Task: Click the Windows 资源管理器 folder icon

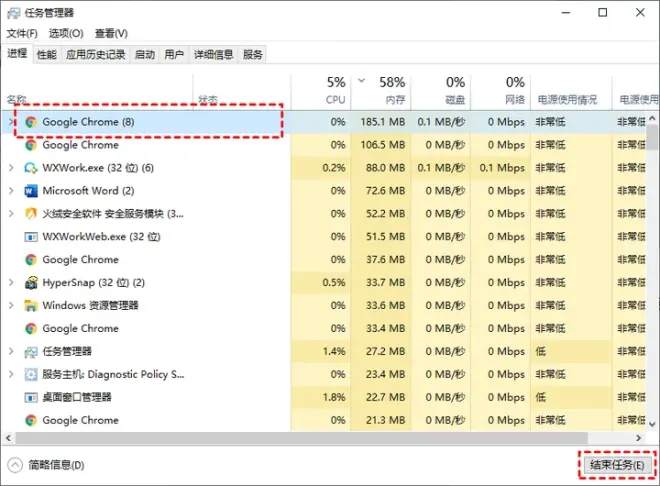Action: [x=31, y=305]
